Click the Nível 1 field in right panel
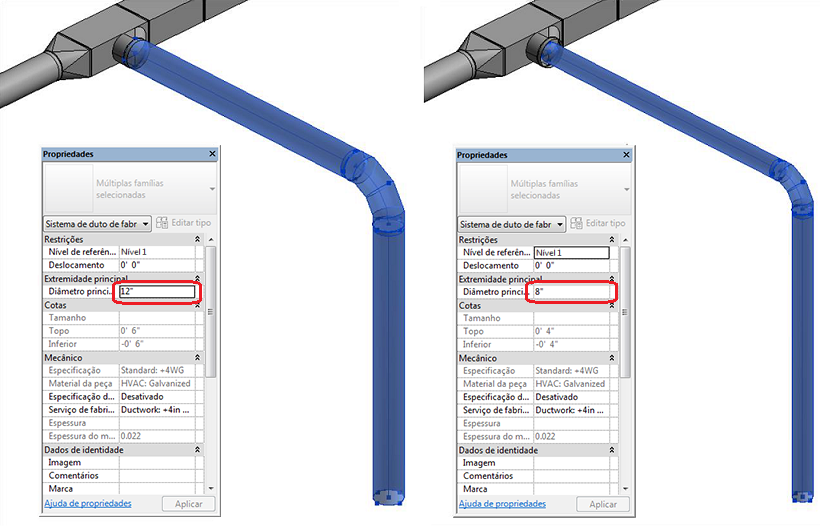 572,253
